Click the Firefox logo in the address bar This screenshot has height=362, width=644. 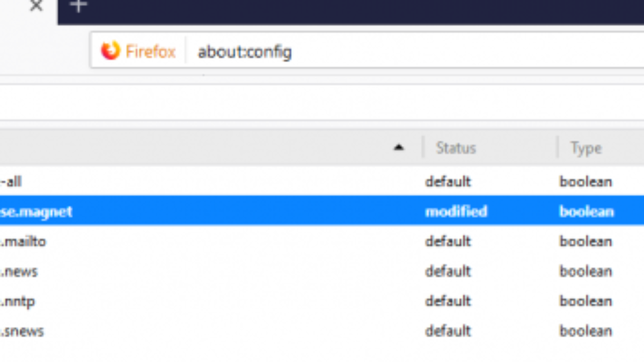[111, 51]
